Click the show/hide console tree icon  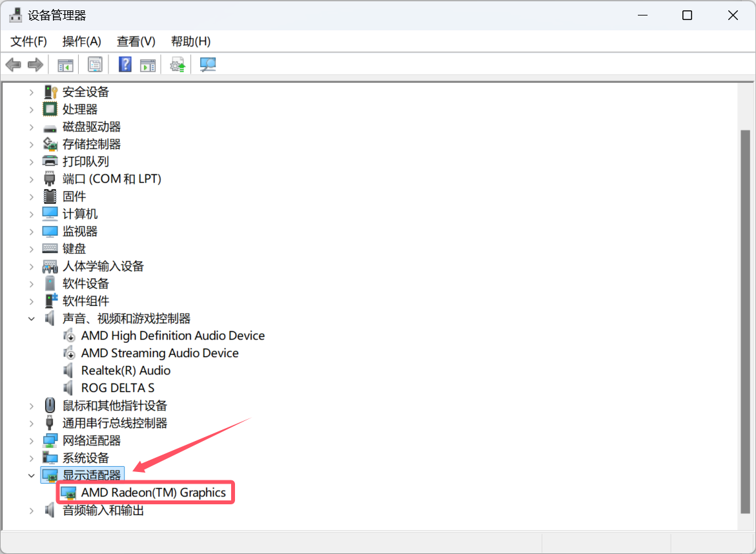65,65
